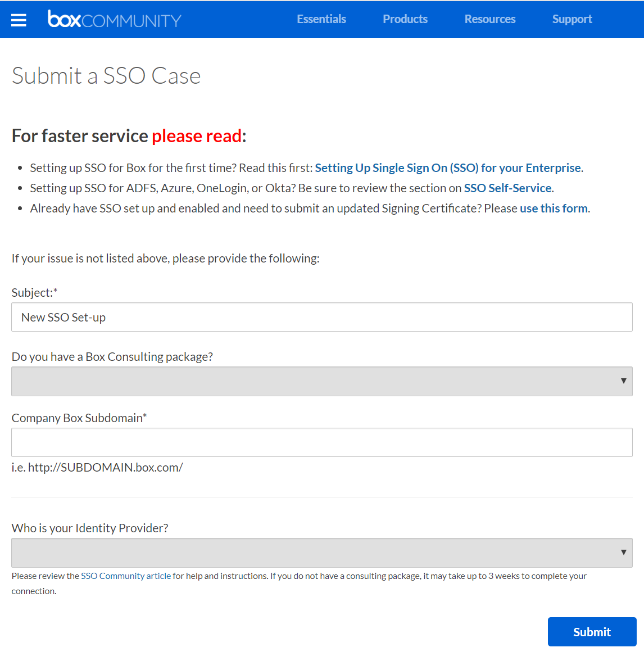644x652 pixels.
Task: Open the SSO Community article link
Action: click(126, 576)
